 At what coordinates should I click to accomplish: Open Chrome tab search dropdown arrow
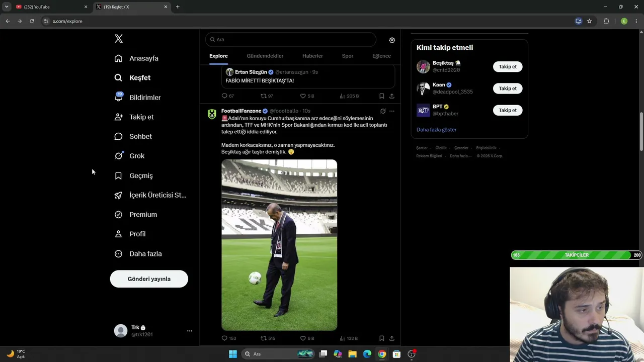[7, 7]
